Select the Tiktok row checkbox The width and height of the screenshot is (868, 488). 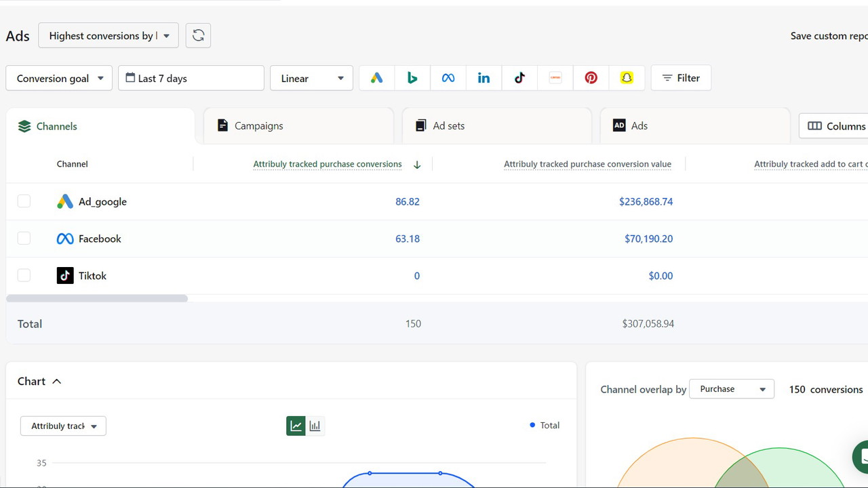click(24, 275)
